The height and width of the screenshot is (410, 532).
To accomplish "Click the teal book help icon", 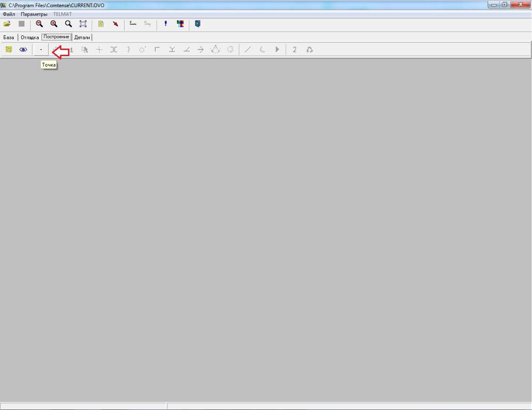I will tap(197, 24).
